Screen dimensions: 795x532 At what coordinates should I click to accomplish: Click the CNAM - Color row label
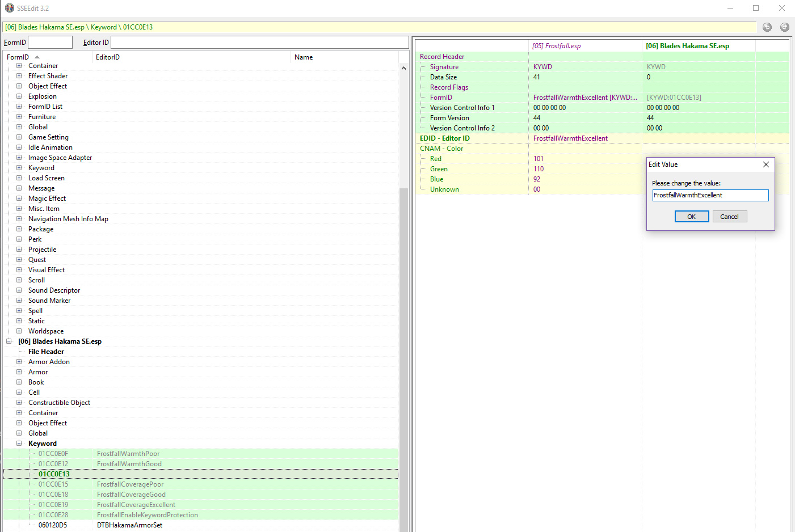pyautogui.click(x=441, y=149)
